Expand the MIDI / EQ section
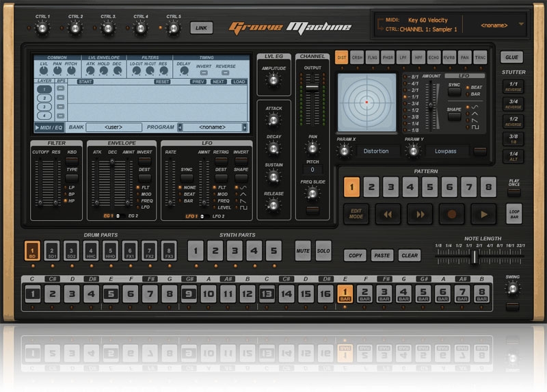This screenshot has height=392, width=547. pyautogui.click(x=49, y=127)
